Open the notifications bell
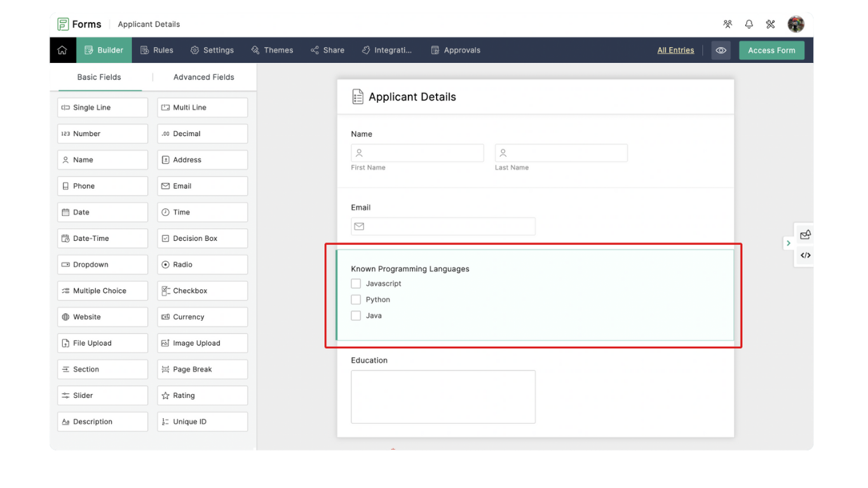Screen dimensions: 868x488 point(749,24)
